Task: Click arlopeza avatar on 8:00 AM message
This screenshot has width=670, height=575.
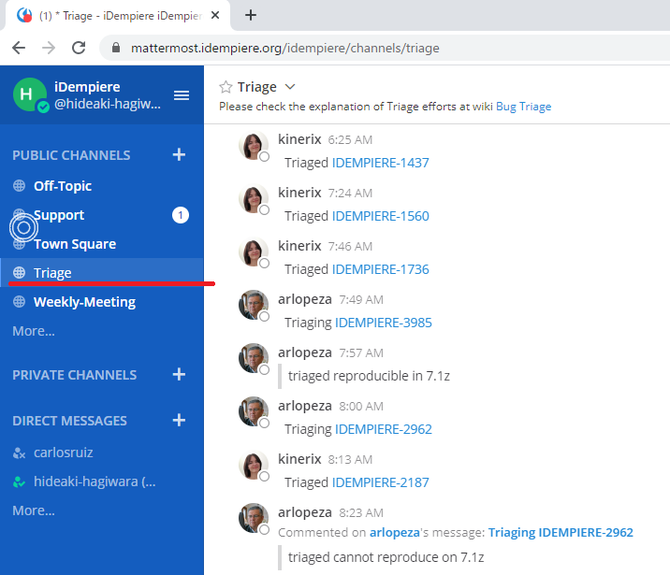Action: [253, 412]
